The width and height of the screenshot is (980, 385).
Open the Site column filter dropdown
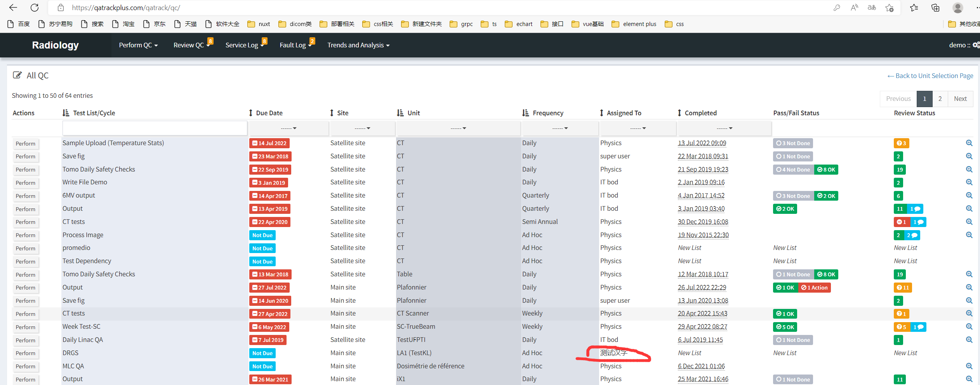362,128
